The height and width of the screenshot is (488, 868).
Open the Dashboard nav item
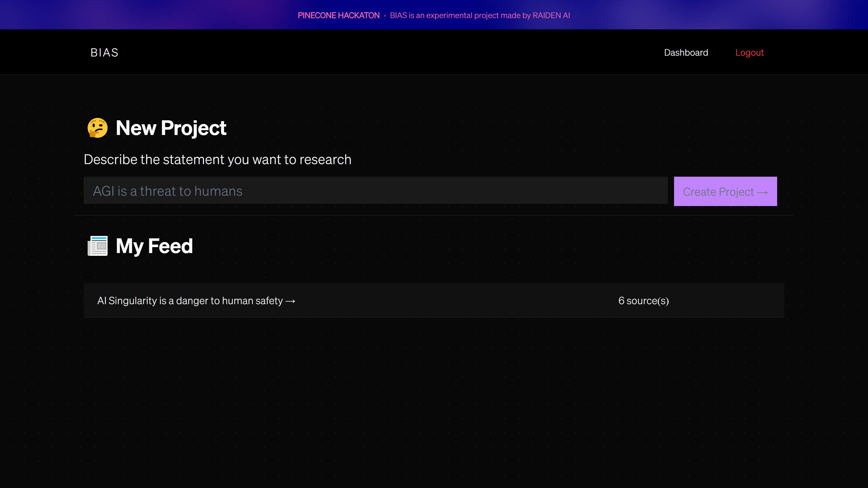coord(686,53)
